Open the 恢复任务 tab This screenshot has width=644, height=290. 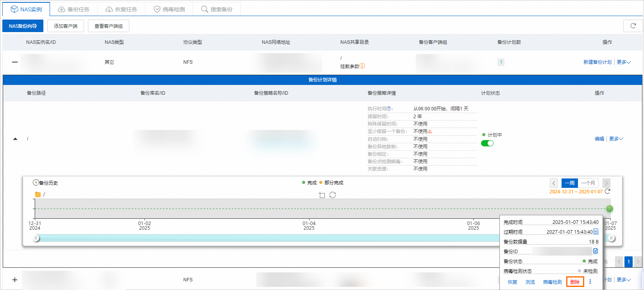pyautogui.click(x=121, y=9)
